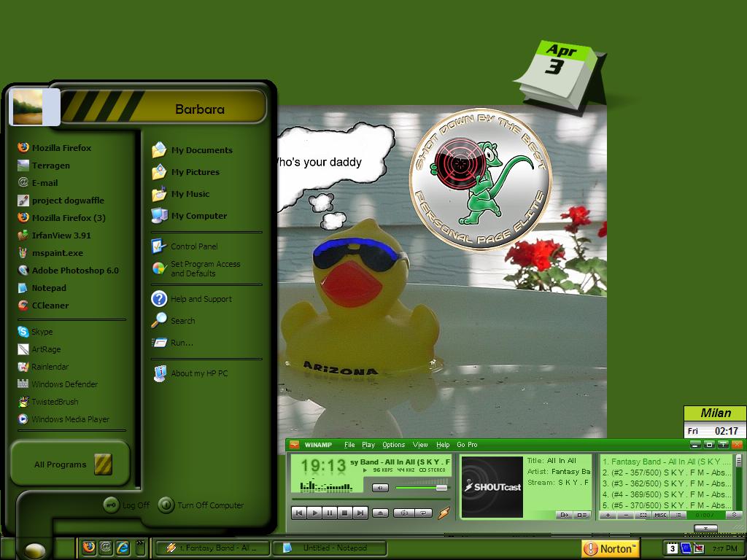Pause playback in Winamp

(329, 513)
